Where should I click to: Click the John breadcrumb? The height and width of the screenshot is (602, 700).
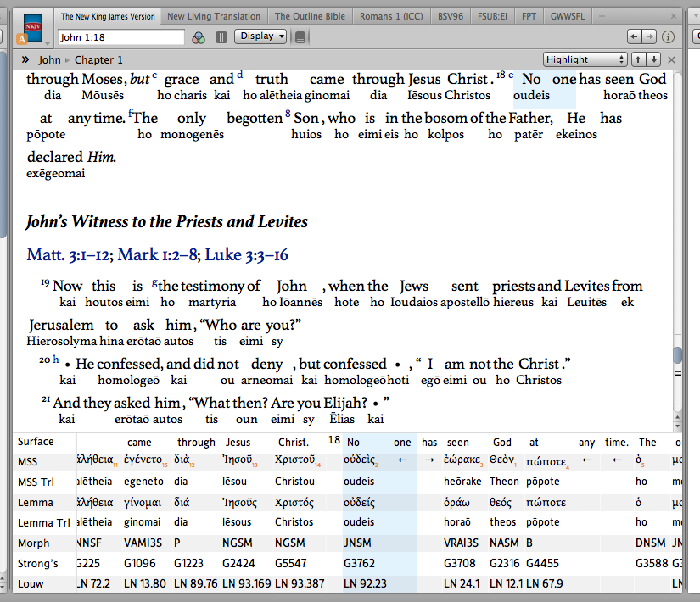49,60
